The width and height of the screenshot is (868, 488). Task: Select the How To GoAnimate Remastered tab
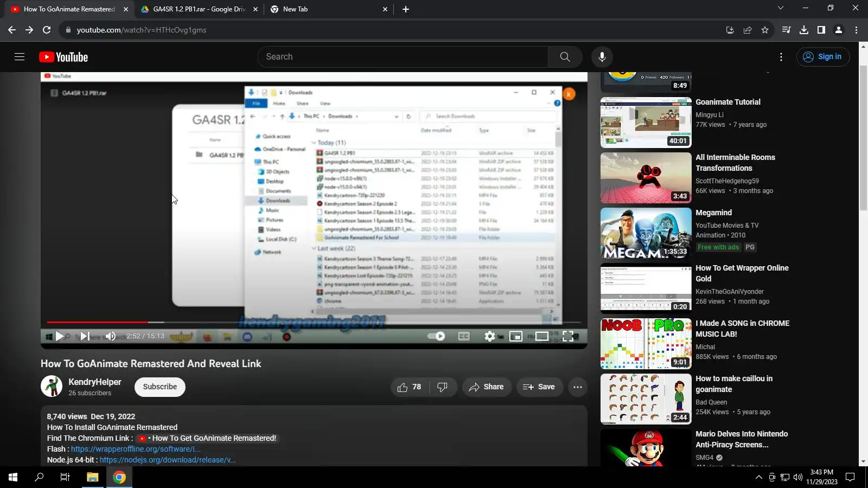[69, 9]
